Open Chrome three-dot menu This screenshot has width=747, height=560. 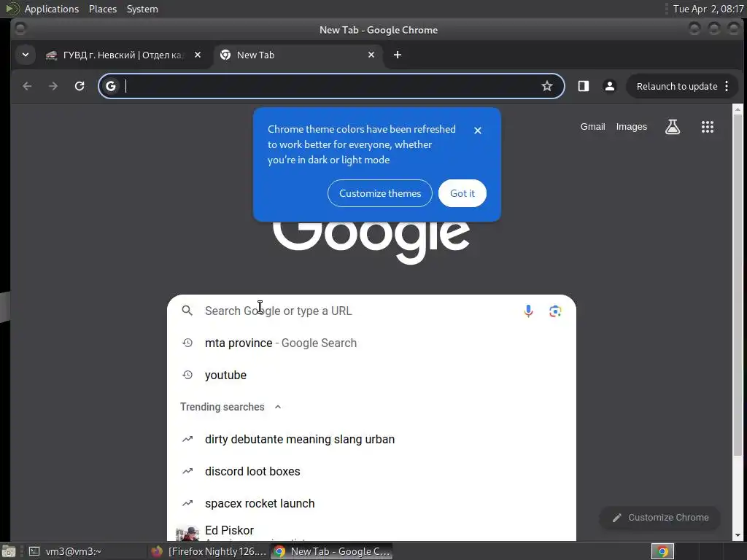(727, 86)
